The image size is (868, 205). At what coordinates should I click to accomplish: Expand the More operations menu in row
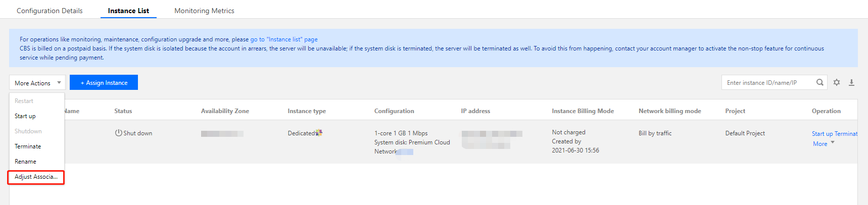[824, 144]
